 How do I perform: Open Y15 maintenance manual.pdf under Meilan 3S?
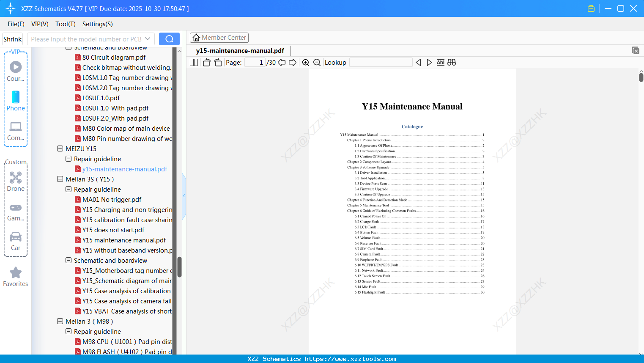[124, 240]
